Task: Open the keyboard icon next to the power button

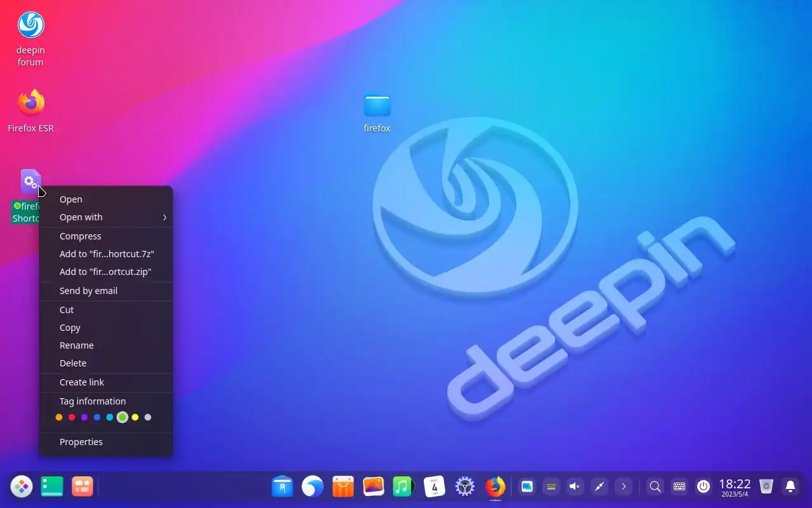Action: (x=679, y=487)
